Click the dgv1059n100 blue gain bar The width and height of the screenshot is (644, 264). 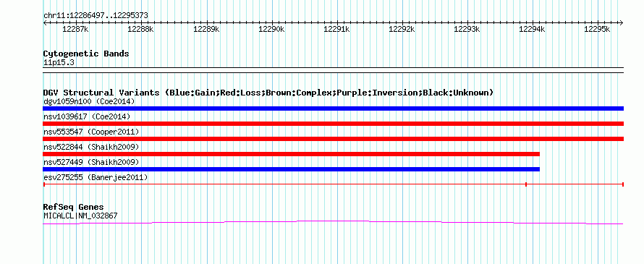point(333,108)
